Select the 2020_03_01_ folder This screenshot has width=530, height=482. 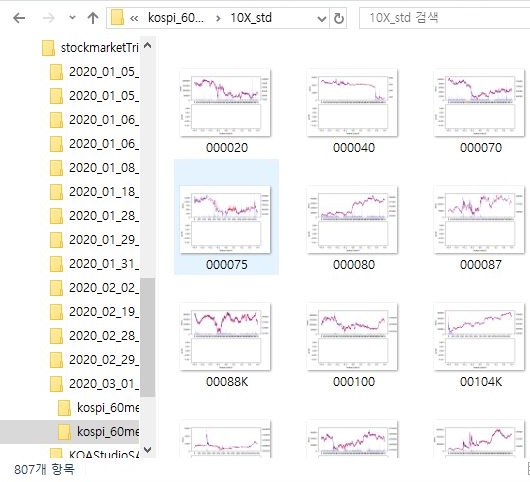pyautogui.click(x=104, y=384)
